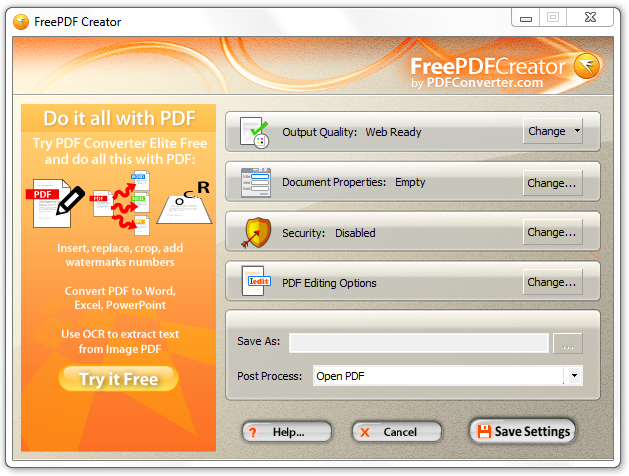This screenshot has width=629, height=476.
Task: Save Settings with the bottom button
Action: tap(523, 431)
